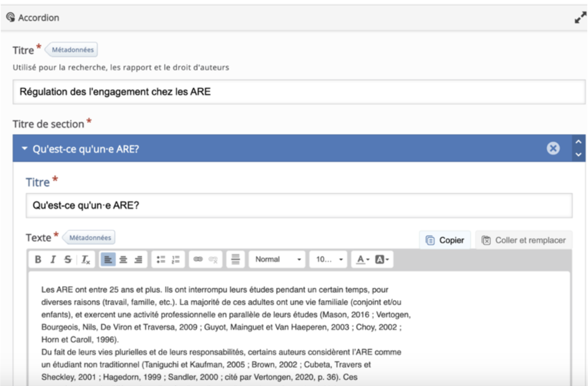Open the background color picker
Screen dimensions: 588x386
pyautogui.click(x=382, y=259)
